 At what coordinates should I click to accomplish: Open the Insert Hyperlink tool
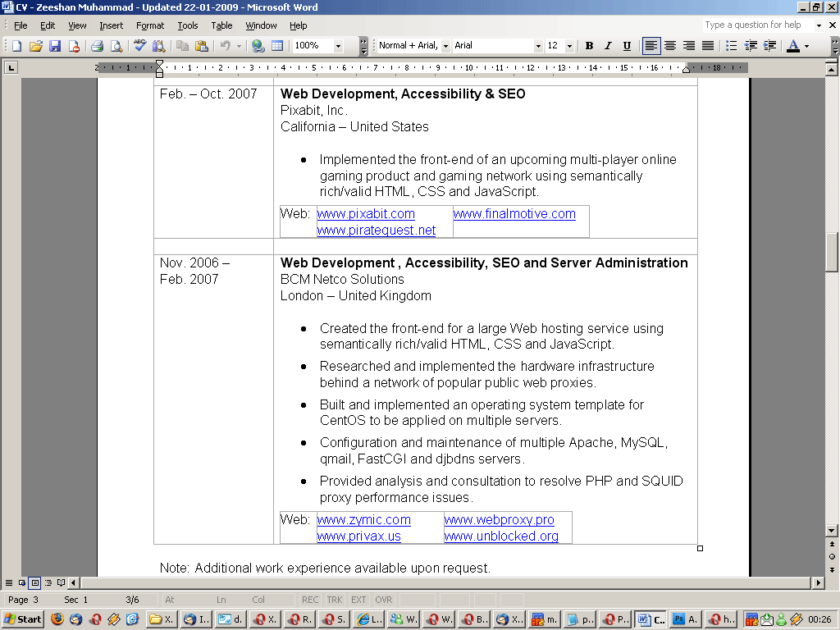pyautogui.click(x=258, y=46)
